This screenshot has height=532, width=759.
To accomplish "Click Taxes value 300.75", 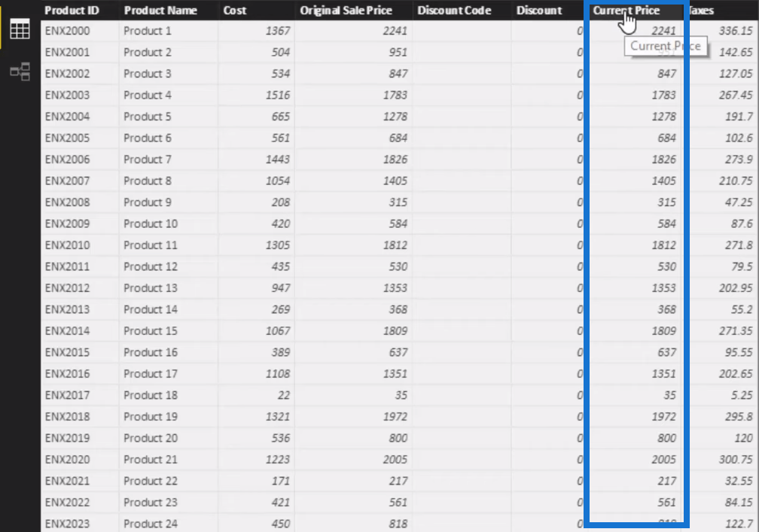I will (x=736, y=460).
